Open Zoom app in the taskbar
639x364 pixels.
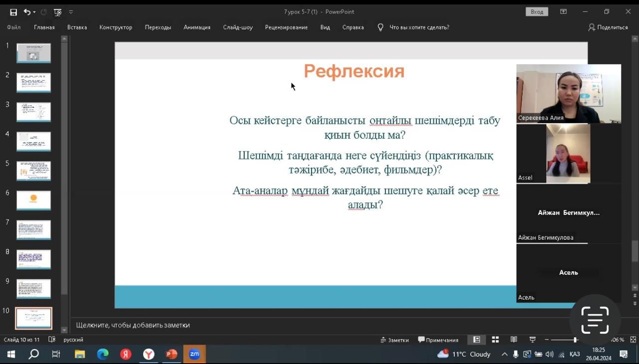pos(194,354)
